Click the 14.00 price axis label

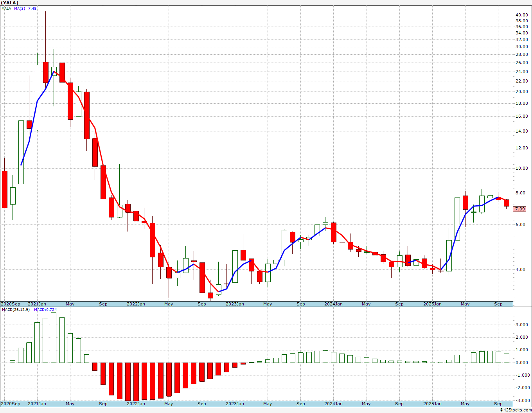pos(521,131)
